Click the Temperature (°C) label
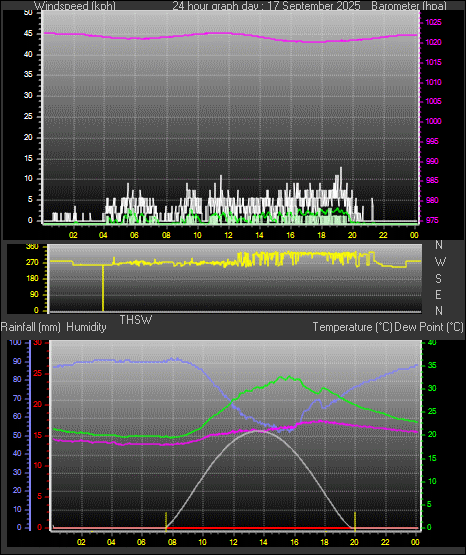The width and height of the screenshot is (466, 555). [x=352, y=327]
